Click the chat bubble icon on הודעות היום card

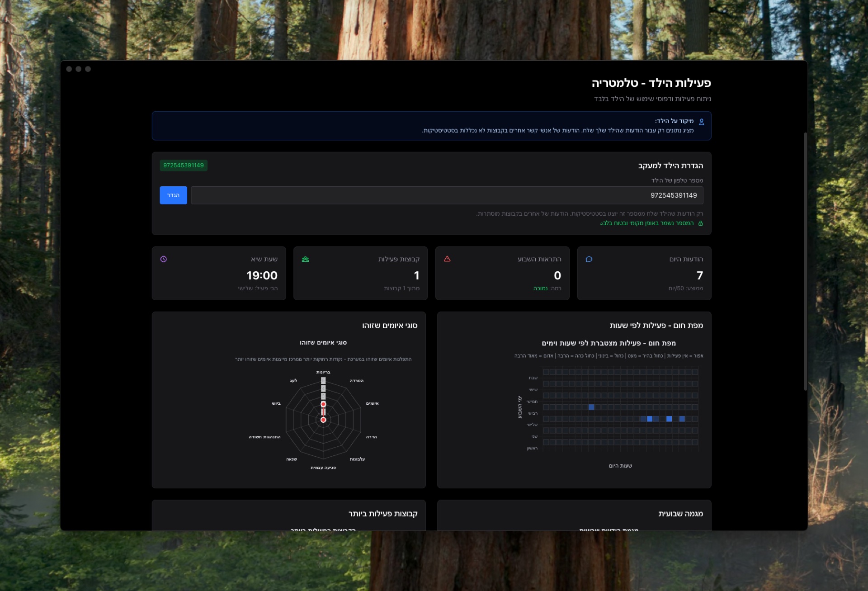point(589,259)
